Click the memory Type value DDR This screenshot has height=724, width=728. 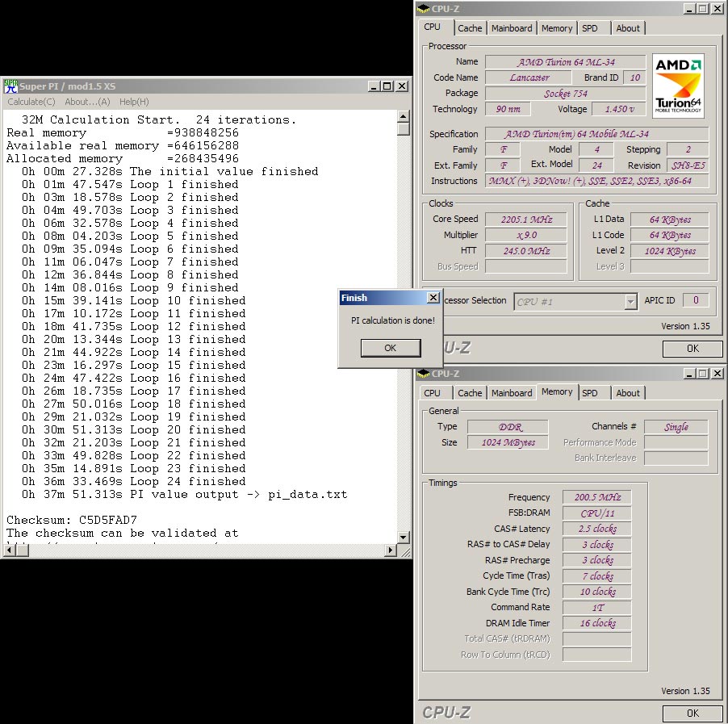click(508, 427)
